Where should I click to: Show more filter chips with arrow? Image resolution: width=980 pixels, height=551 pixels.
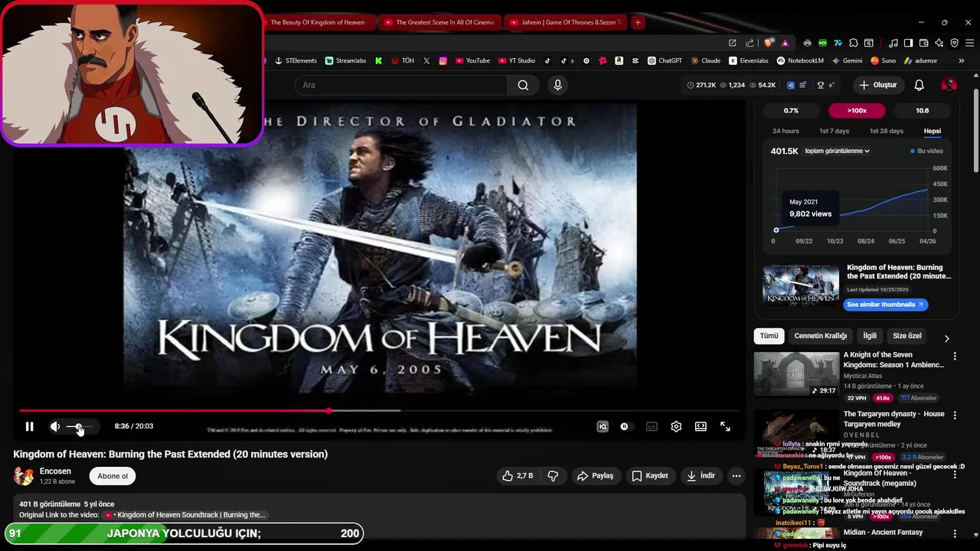pyautogui.click(x=946, y=337)
